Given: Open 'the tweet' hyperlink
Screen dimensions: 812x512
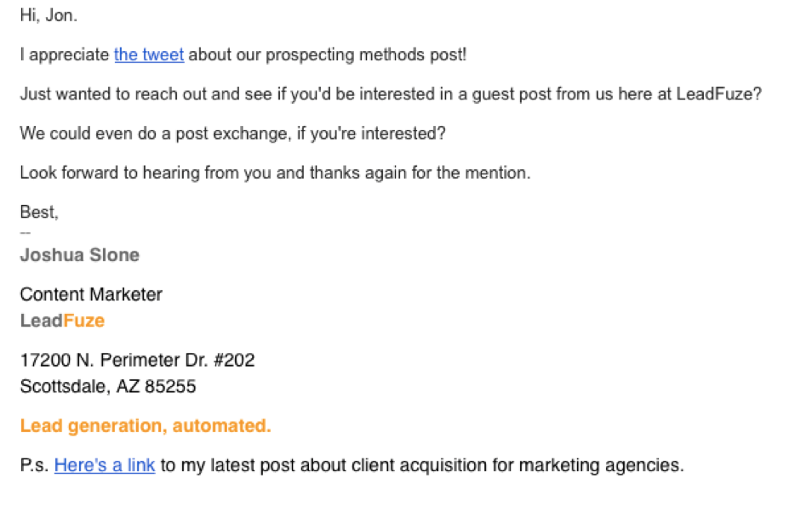Looking at the screenshot, I should click(x=149, y=54).
